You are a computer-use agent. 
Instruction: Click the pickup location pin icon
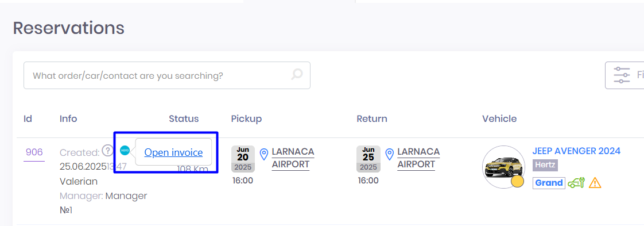[x=264, y=154]
